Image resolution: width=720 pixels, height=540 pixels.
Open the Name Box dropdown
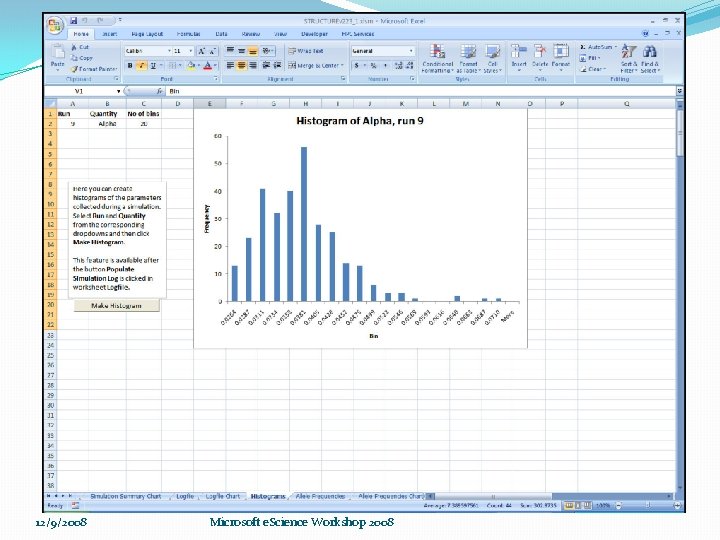[118, 91]
